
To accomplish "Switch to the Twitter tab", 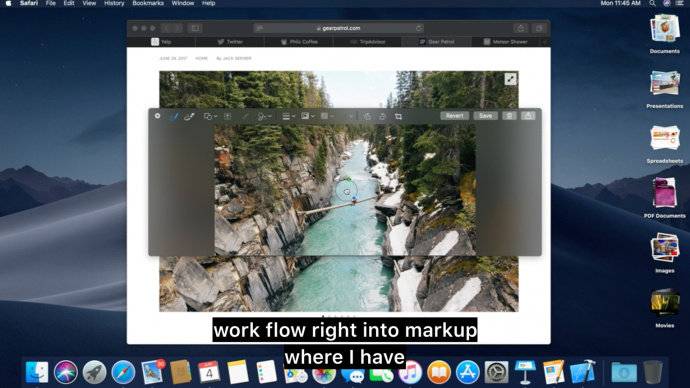I will 230,42.
